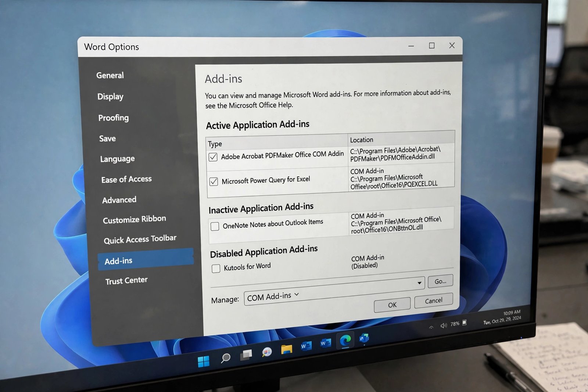The image size is (588, 392).
Task: Click the Active Application Add-ins heading
Action: (258, 125)
